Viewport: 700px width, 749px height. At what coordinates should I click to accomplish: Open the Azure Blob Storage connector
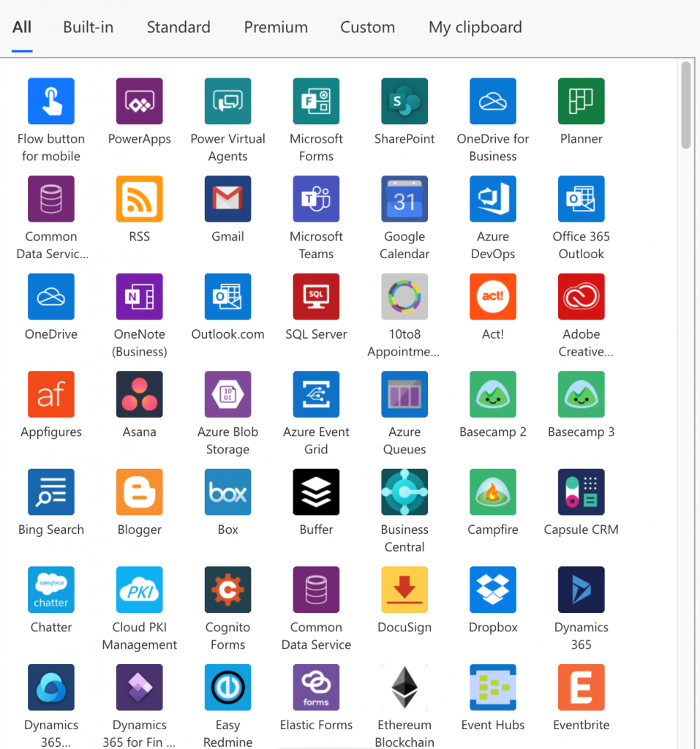227,394
